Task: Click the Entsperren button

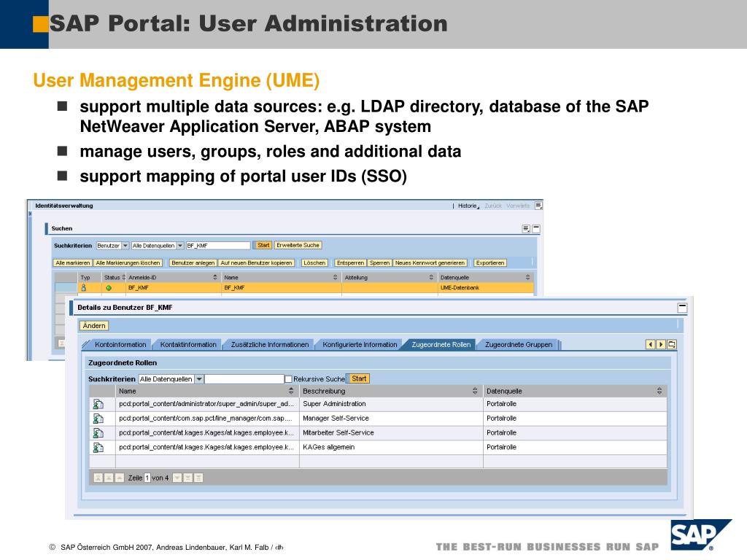Action: (350, 262)
